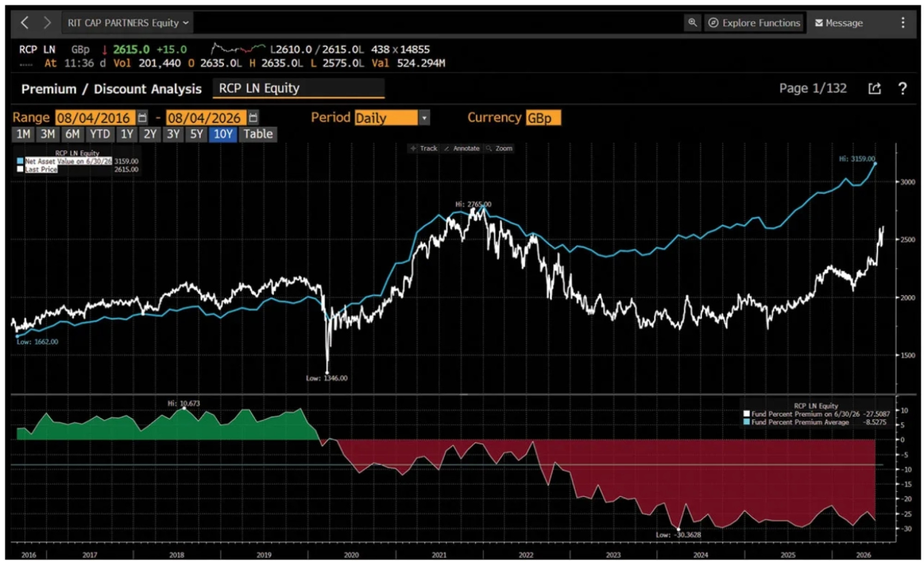Select the 6M range tab
This screenshot has height=562, width=924.
[x=72, y=134]
